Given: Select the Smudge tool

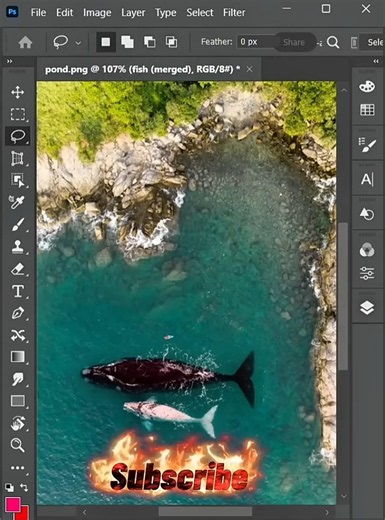Looking at the screenshot, I should [x=18, y=379].
